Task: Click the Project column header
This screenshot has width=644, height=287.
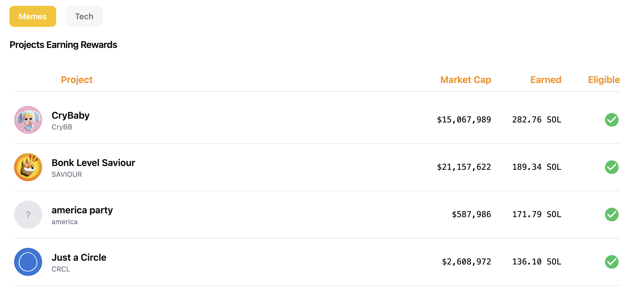Action: point(77,80)
